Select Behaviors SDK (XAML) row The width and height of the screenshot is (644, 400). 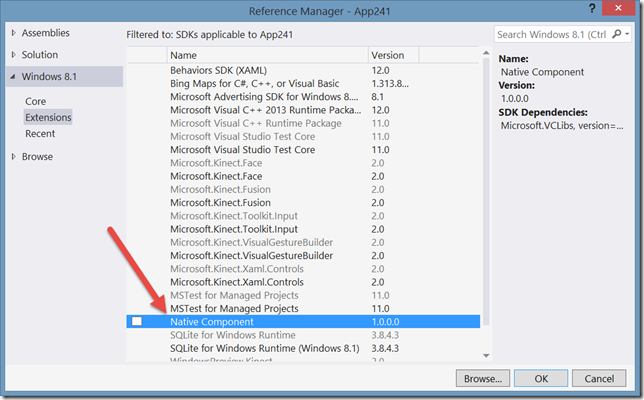pyautogui.click(x=303, y=70)
